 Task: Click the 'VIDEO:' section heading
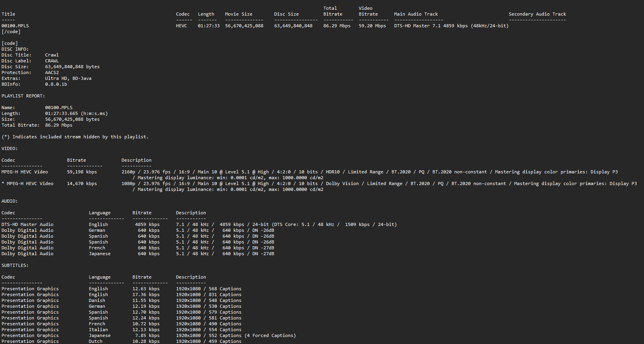coord(9,148)
